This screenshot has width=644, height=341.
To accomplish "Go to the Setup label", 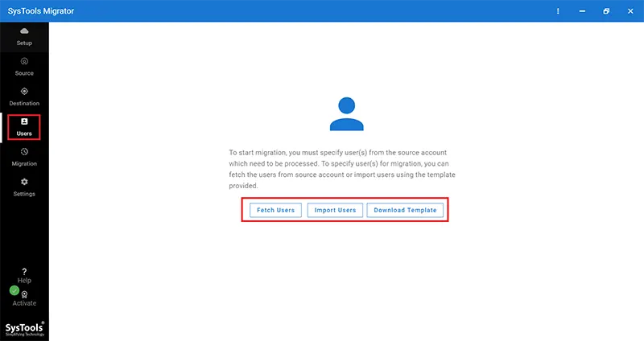I will 24,43.
